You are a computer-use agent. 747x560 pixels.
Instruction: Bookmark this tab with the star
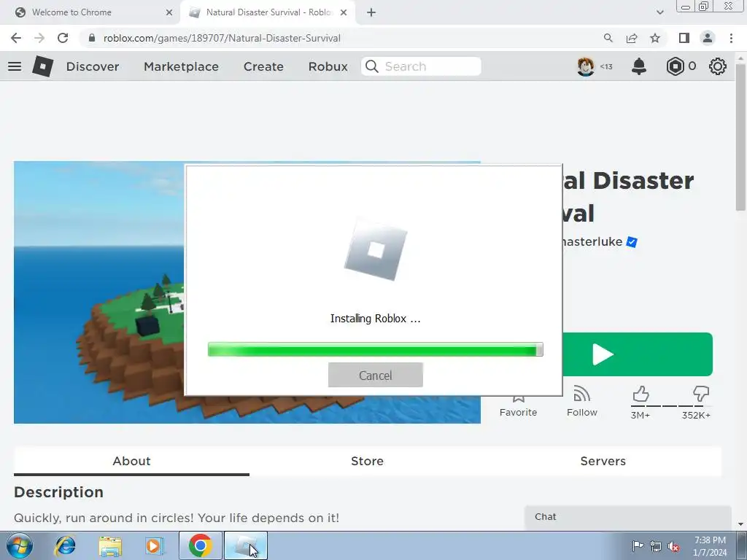click(655, 38)
